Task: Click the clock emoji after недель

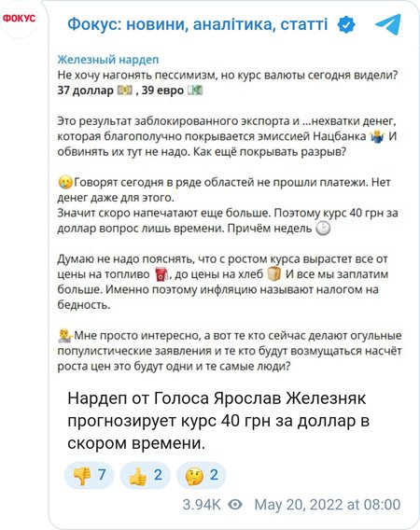Action: pyautogui.click(x=323, y=229)
